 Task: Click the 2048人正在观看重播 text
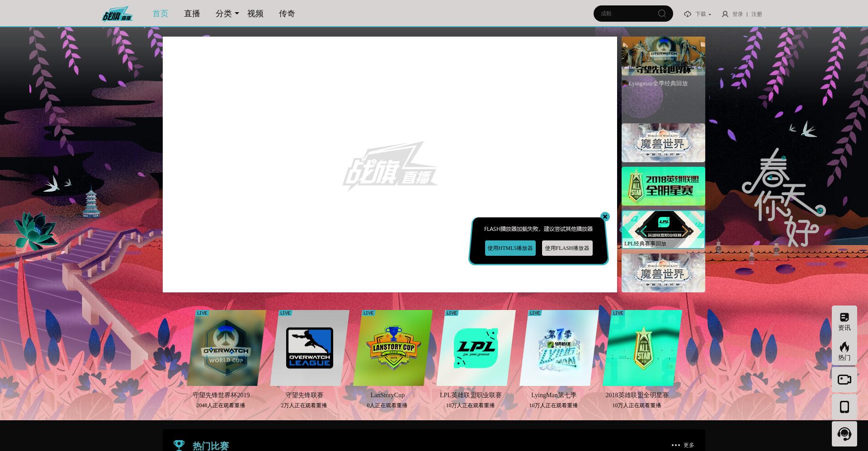tap(221, 405)
